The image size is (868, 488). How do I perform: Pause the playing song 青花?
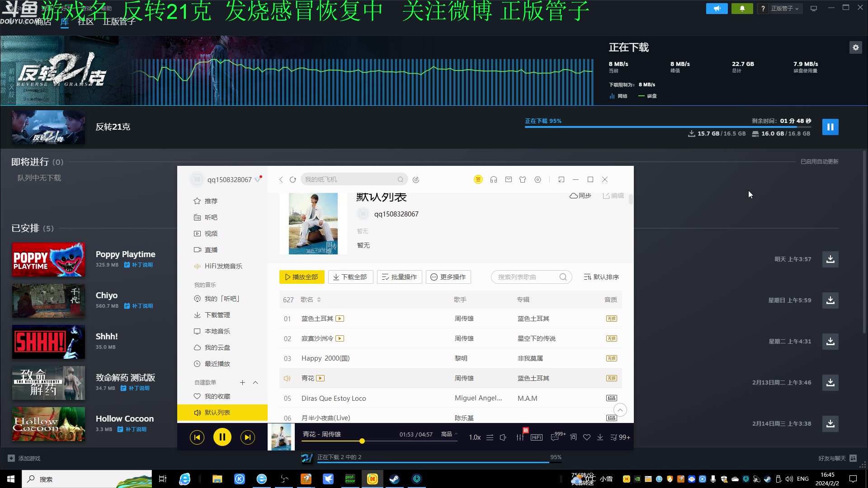click(x=222, y=437)
